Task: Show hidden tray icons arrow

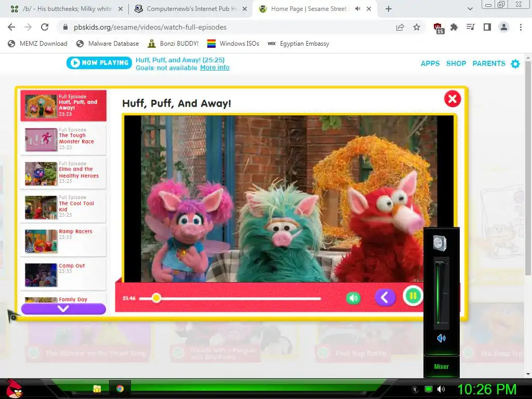Action: click(x=415, y=390)
